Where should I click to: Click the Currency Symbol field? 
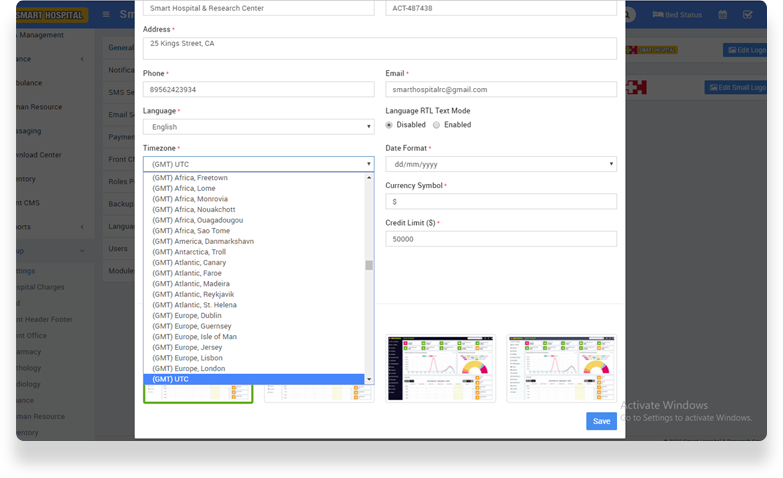click(x=500, y=202)
